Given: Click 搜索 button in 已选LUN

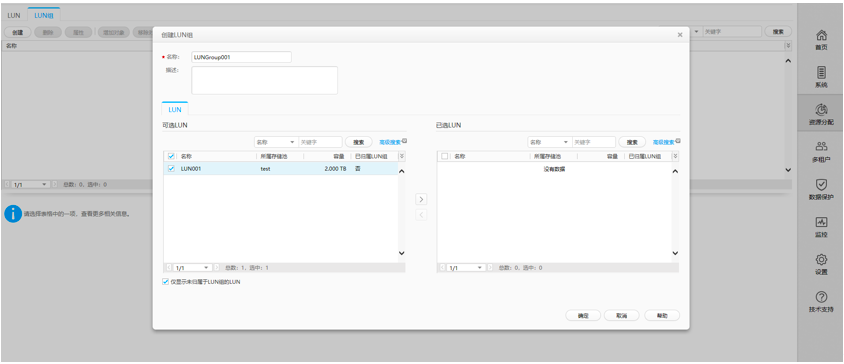Looking at the screenshot, I should click(x=632, y=142).
